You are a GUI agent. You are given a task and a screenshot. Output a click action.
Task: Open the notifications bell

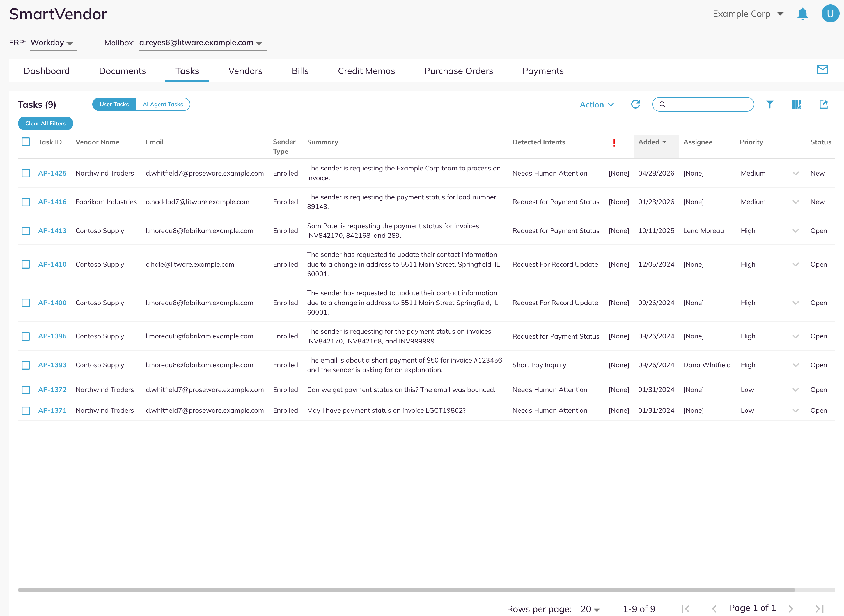pyautogui.click(x=802, y=14)
